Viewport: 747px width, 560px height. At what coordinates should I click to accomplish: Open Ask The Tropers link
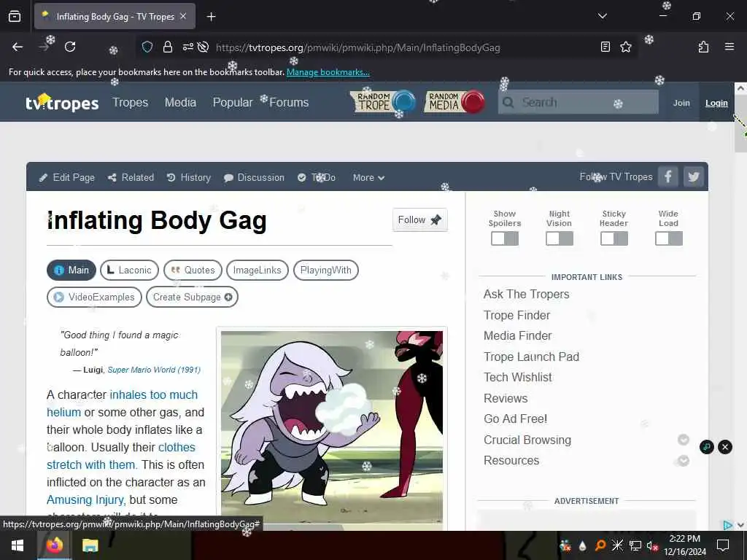526,295
